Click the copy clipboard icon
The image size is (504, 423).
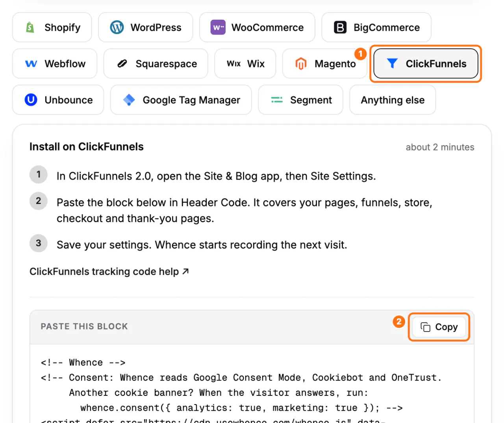426,327
